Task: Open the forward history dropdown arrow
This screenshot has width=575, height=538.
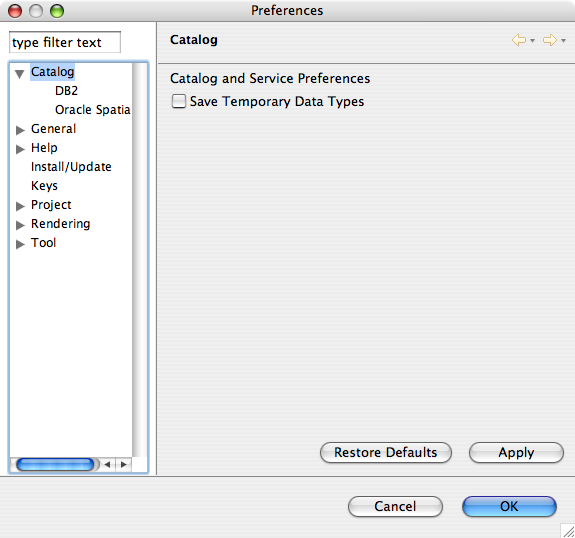Action: point(564,40)
